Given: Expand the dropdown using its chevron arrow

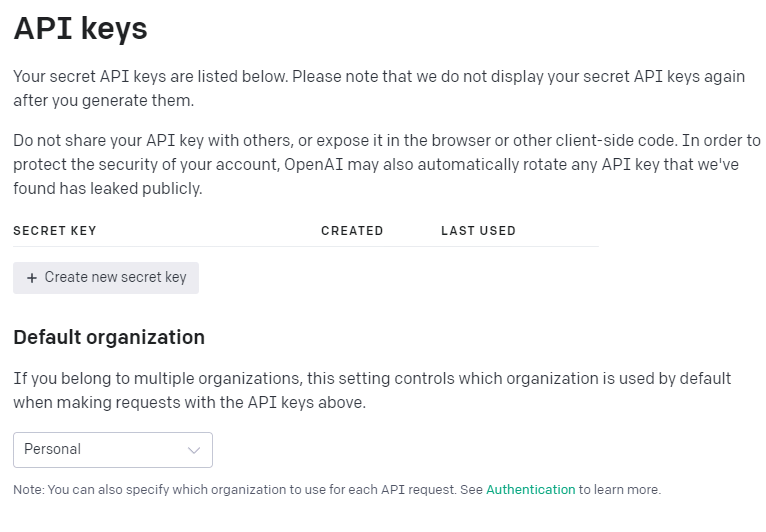Looking at the screenshot, I should [x=194, y=450].
